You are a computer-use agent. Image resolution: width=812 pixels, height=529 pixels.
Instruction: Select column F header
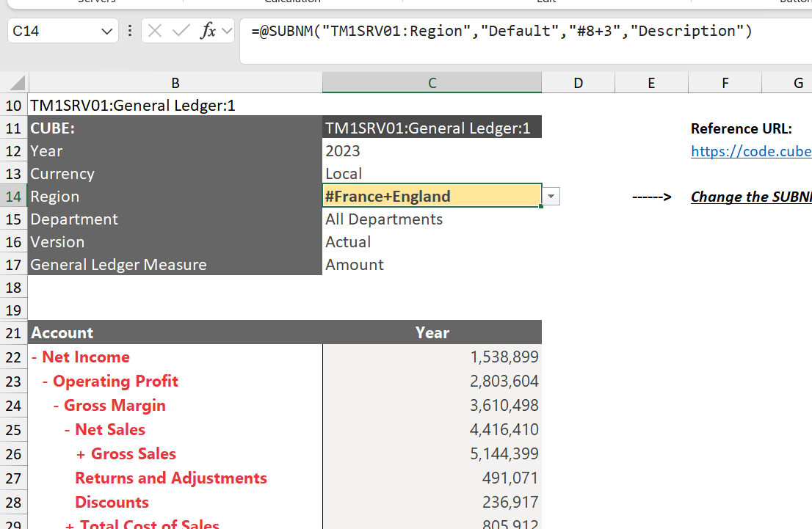pos(725,83)
